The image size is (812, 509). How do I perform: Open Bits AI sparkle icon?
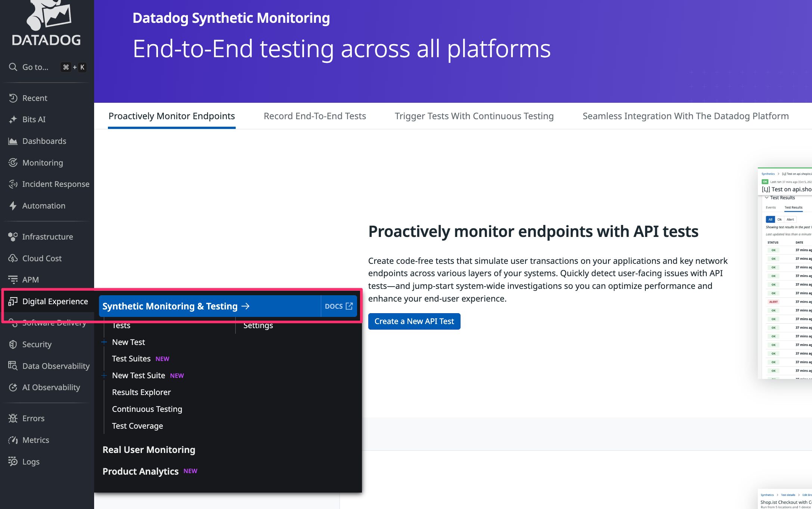click(x=13, y=120)
